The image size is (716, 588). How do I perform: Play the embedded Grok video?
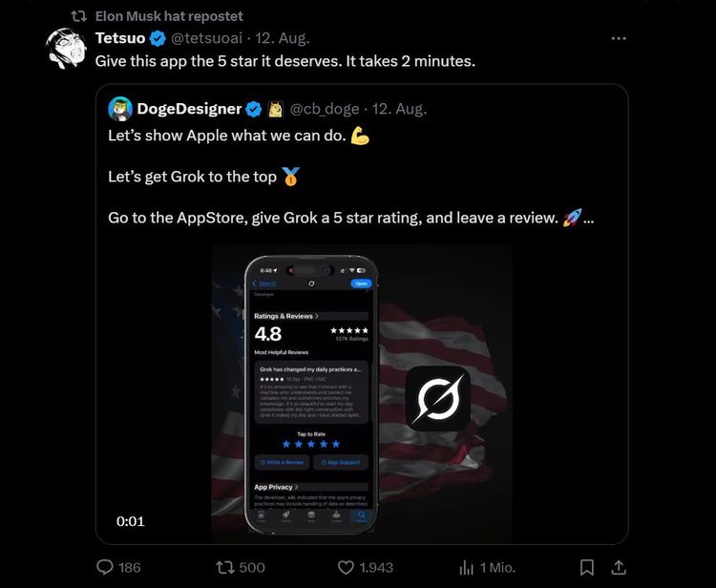362,394
